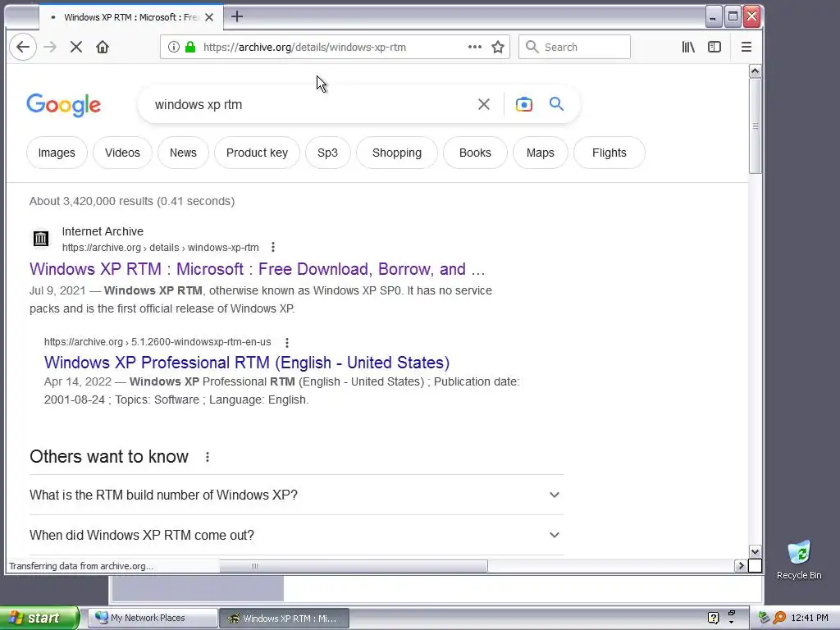Click the horizontal scrollbar thumb
The height and width of the screenshot is (630, 840).
pos(354,566)
